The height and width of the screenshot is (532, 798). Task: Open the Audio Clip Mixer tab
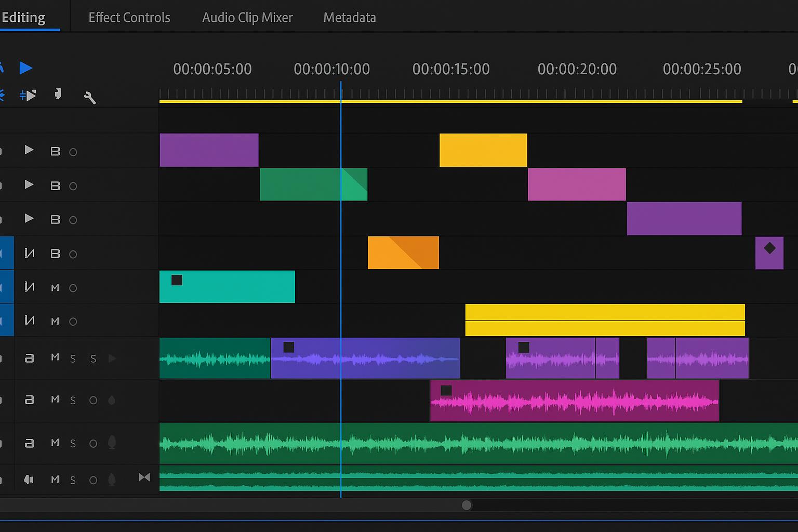pos(247,18)
